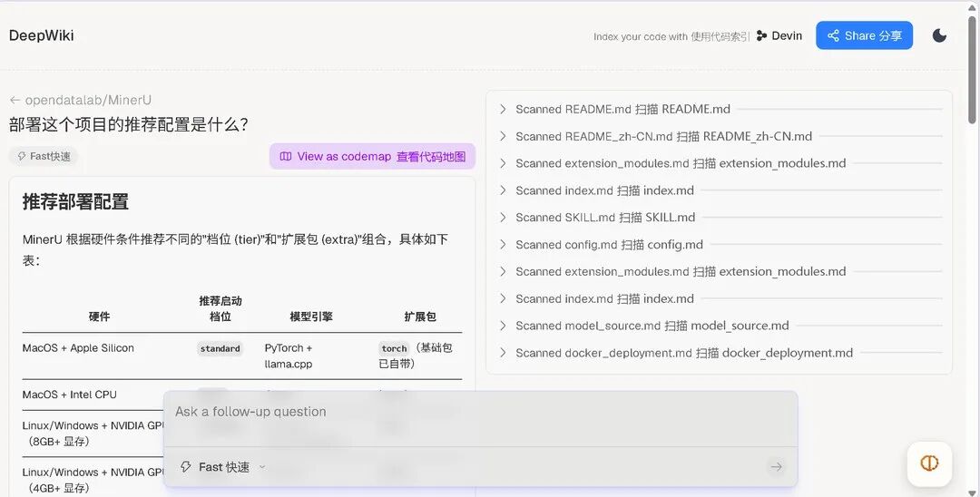The height and width of the screenshot is (497, 980).
Task: Click the Fast快速 mode badge
Action: coord(44,156)
